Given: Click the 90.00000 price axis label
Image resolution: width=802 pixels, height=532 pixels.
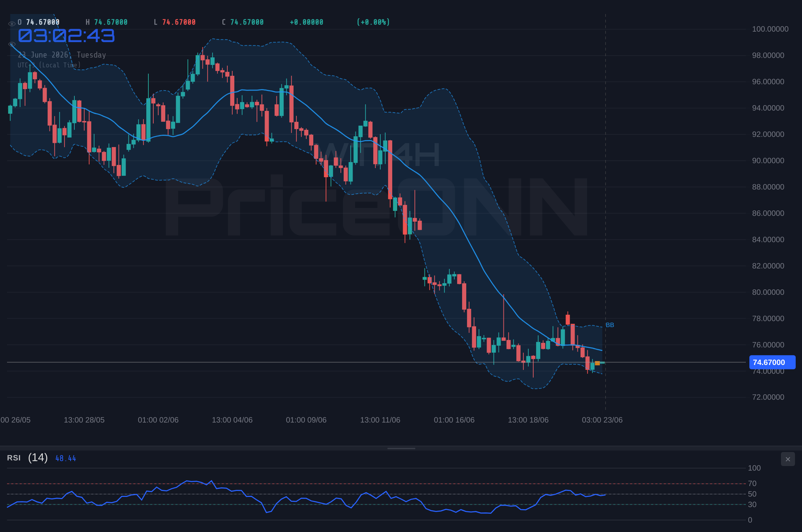Looking at the screenshot, I should [x=768, y=161].
